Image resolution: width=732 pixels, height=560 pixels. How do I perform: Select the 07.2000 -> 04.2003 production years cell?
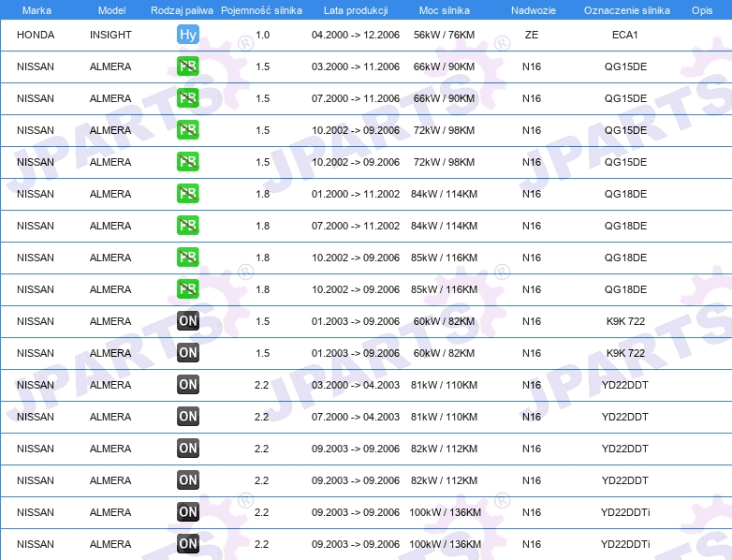coord(356,417)
